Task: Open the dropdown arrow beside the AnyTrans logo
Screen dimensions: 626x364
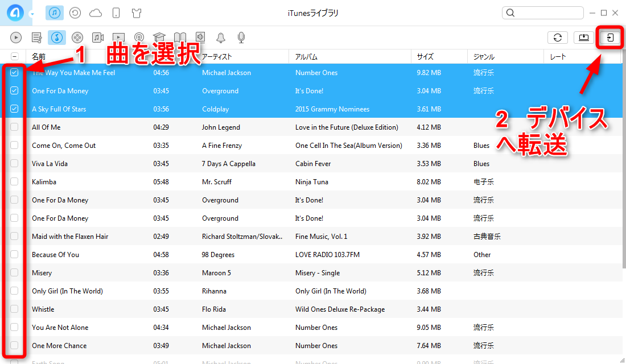Action: click(32, 14)
